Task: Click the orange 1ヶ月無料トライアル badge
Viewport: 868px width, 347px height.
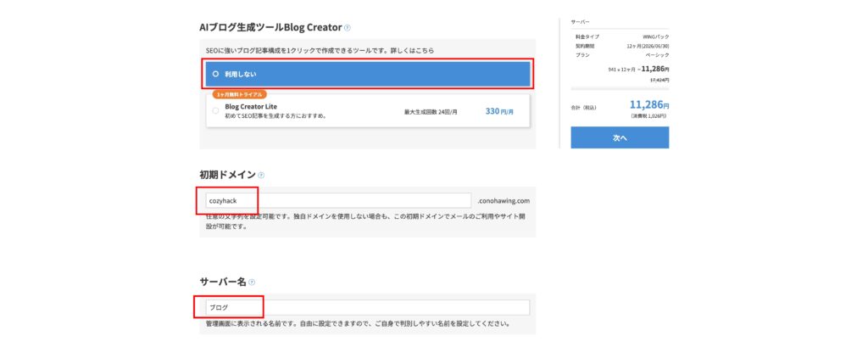Action: [x=240, y=94]
